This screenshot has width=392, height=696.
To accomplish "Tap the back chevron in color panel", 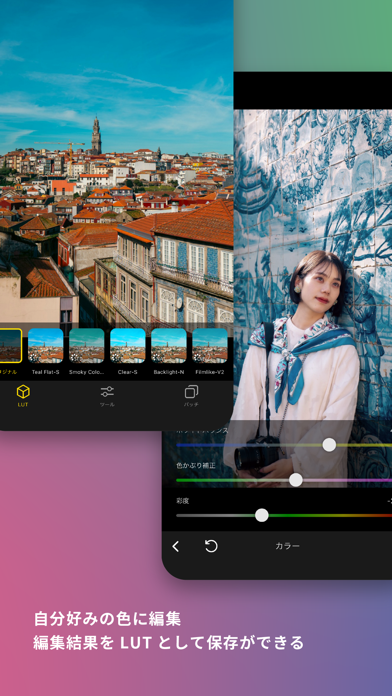I will click(176, 546).
